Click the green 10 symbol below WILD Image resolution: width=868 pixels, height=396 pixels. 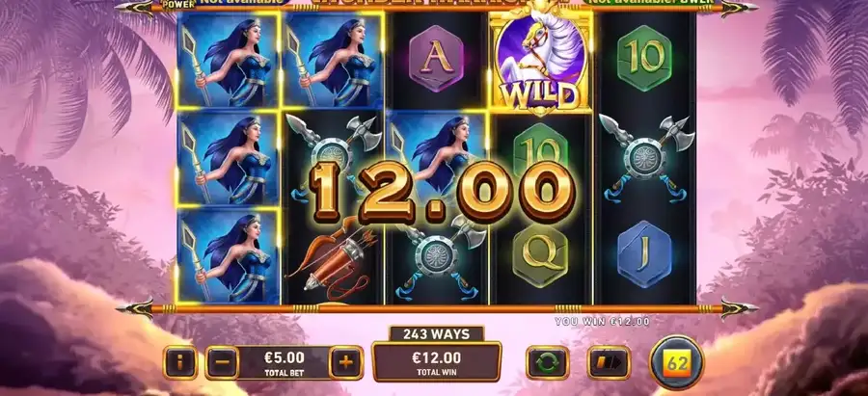point(540,147)
